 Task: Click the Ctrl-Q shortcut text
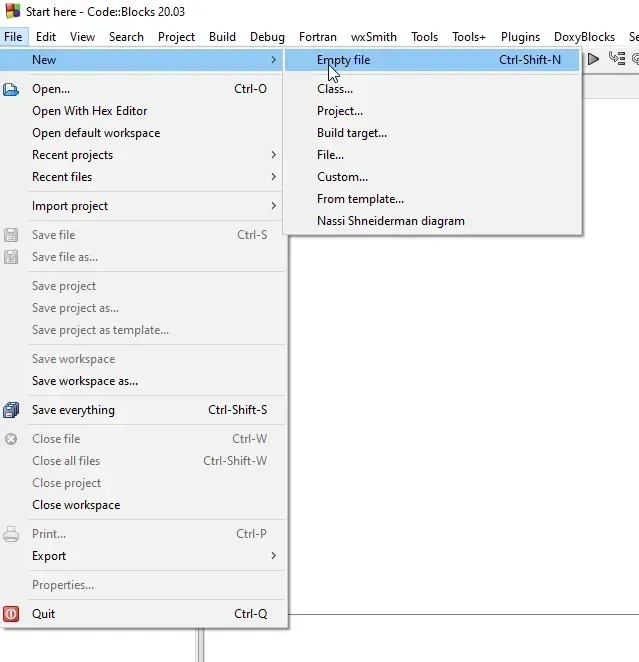[x=251, y=614]
